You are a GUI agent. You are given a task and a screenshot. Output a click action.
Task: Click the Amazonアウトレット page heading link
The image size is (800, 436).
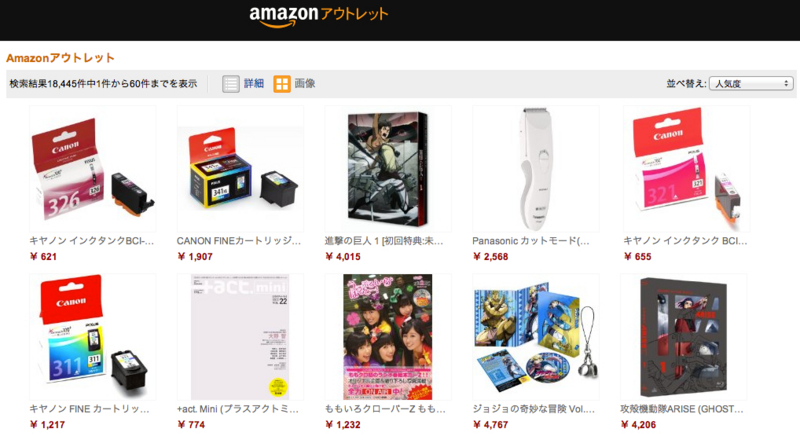[60, 58]
